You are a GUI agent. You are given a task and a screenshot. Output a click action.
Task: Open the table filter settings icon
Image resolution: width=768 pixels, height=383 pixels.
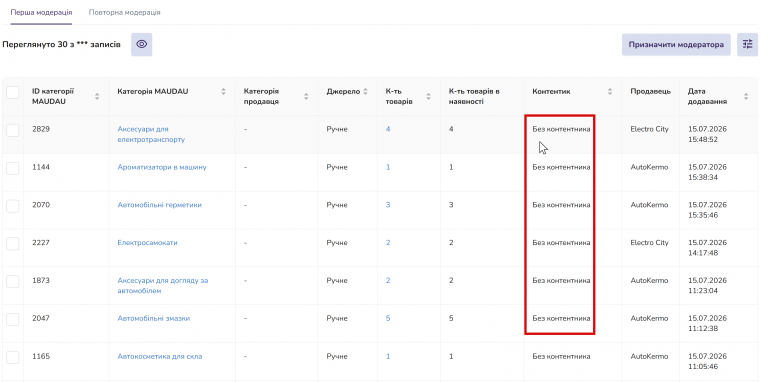pyautogui.click(x=747, y=45)
